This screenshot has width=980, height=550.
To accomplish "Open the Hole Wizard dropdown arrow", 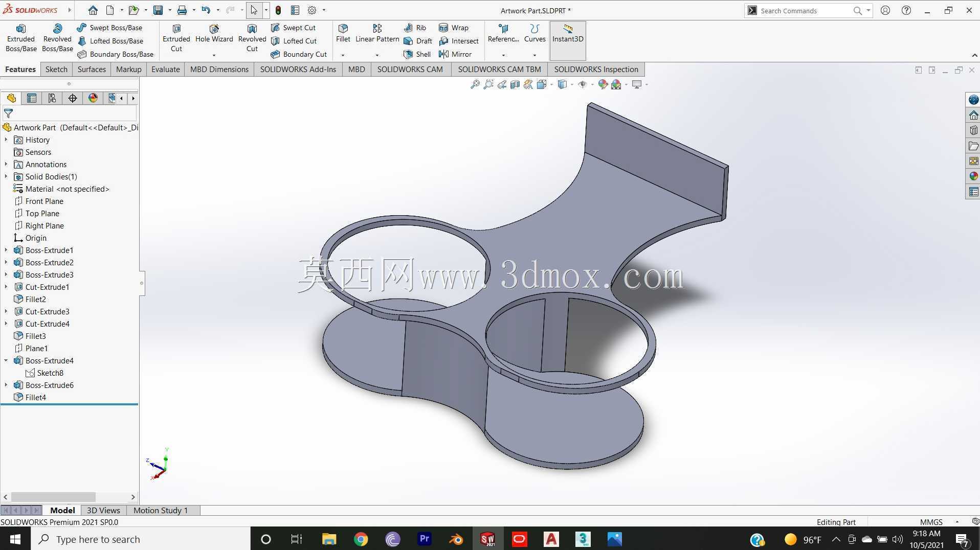I will (214, 55).
